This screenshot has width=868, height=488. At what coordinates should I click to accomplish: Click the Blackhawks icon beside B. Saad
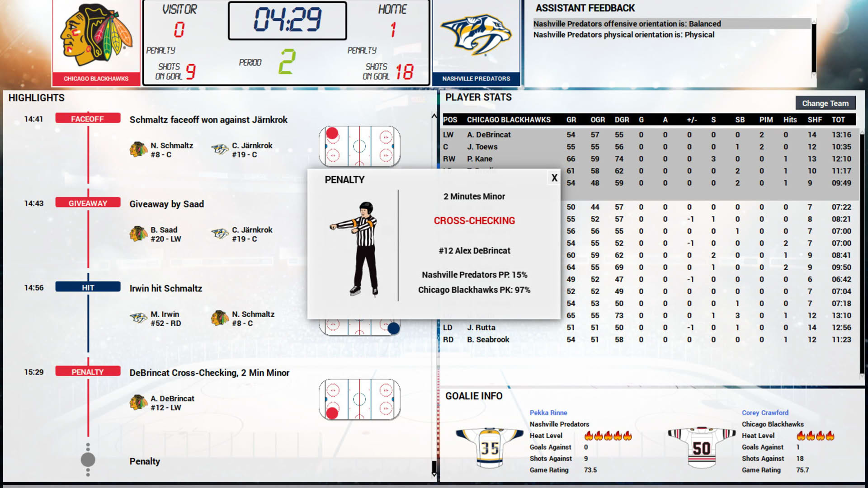coord(138,234)
